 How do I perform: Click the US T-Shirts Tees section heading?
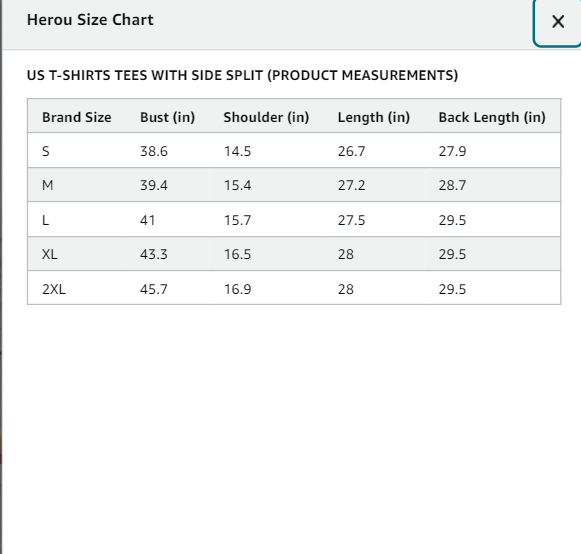tap(243, 75)
